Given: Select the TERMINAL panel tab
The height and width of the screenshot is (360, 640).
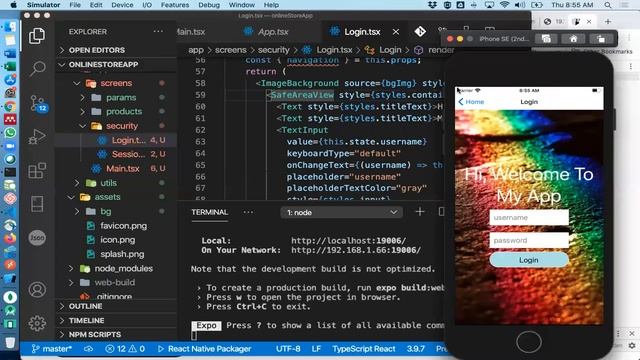Looking at the screenshot, I should tap(209, 212).
